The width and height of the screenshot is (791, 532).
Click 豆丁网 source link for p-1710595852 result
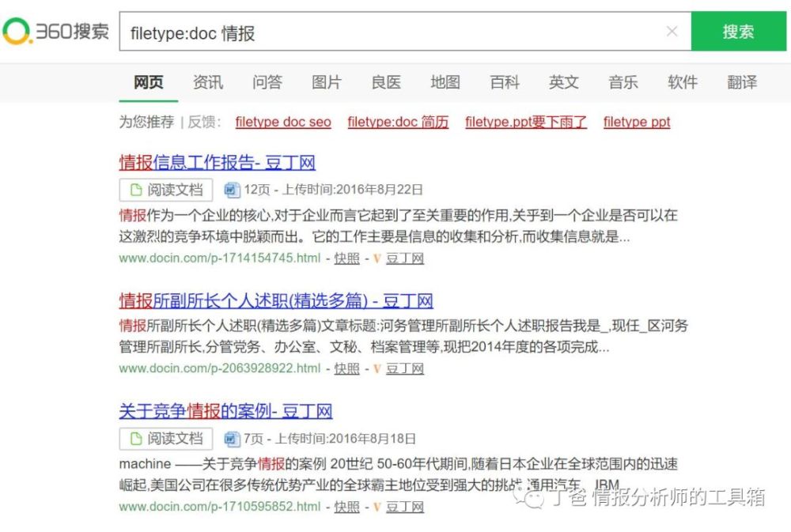pos(404,507)
